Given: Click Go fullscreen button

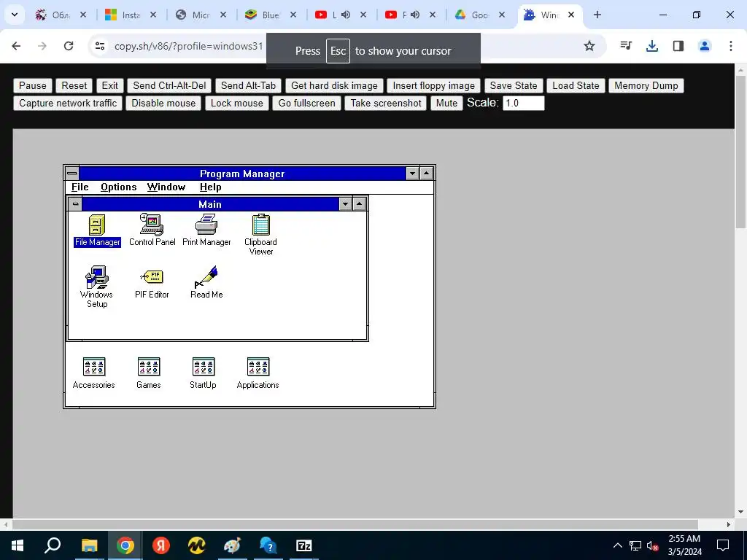Looking at the screenshot, I should point(307,104).
